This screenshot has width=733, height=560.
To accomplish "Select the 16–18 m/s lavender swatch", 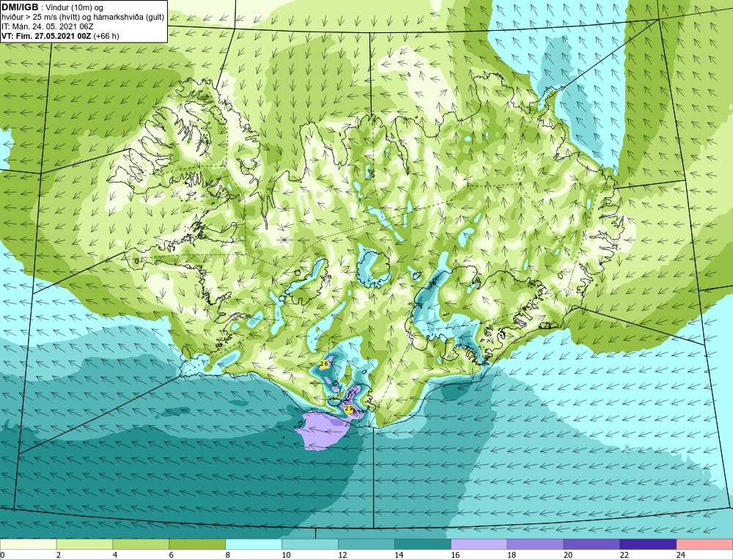I will pyautogui.click(x=479, y=544).
